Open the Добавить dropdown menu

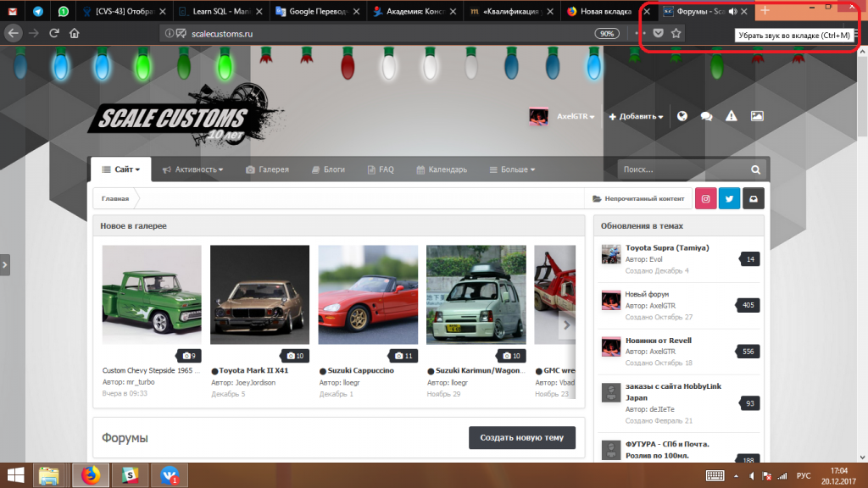point(636,116)
